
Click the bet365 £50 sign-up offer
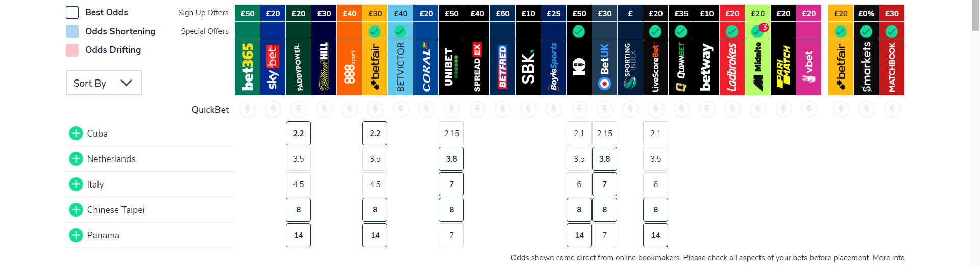248,14
